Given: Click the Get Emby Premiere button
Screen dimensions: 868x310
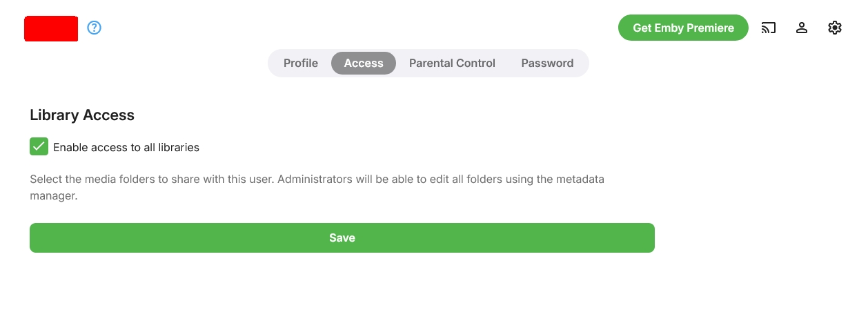Looking at the screenshot, I should pyautogui.click(x=683, y=28).
